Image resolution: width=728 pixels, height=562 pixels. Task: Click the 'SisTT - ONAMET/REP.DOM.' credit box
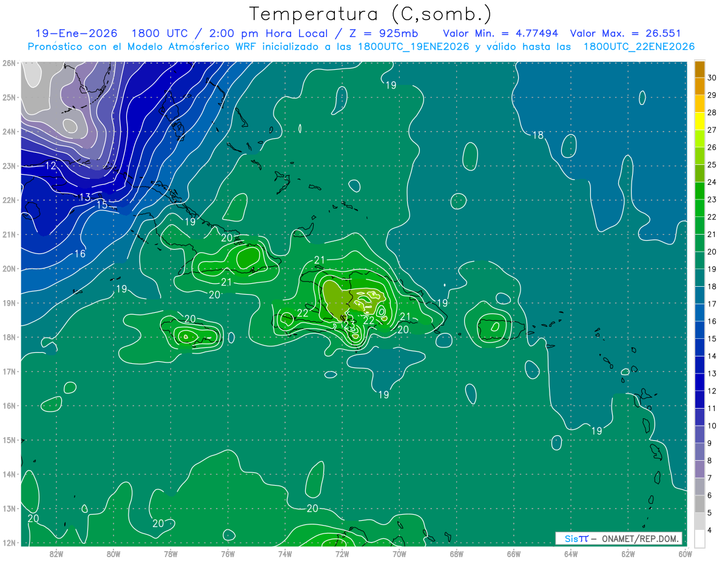tap(619, 538)
